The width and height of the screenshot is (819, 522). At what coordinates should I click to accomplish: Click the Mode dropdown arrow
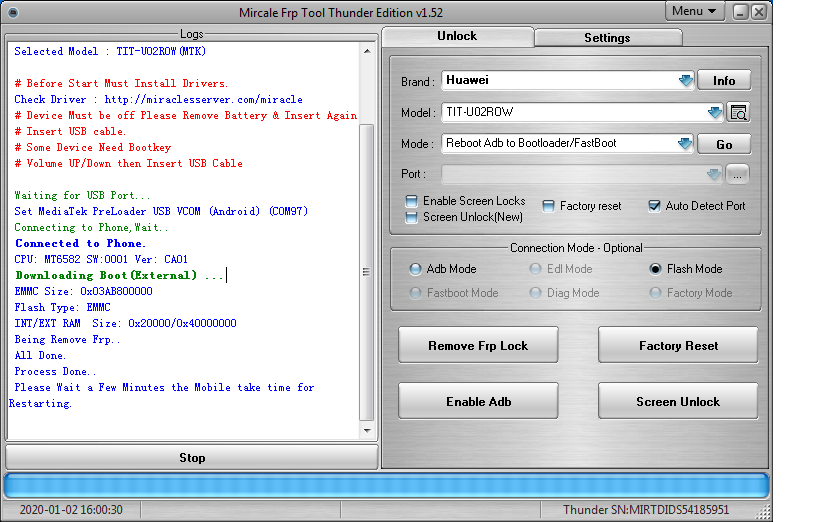(x=685, y=143)
